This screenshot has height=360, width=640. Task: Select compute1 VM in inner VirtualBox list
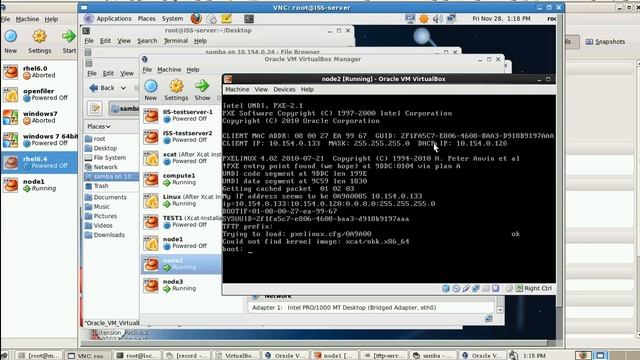coord(182,179)
